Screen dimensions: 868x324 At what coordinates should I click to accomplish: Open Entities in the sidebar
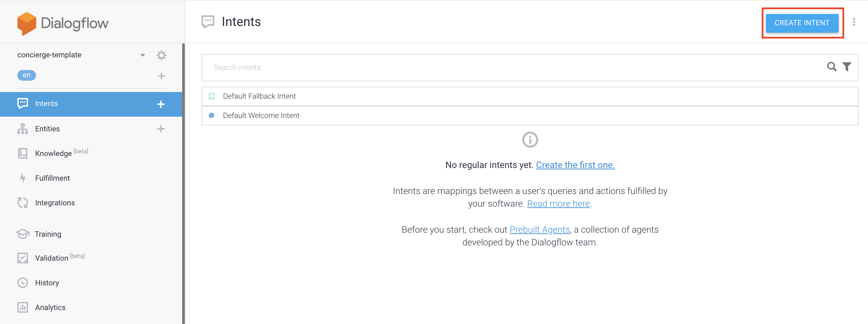pos(47,129)
